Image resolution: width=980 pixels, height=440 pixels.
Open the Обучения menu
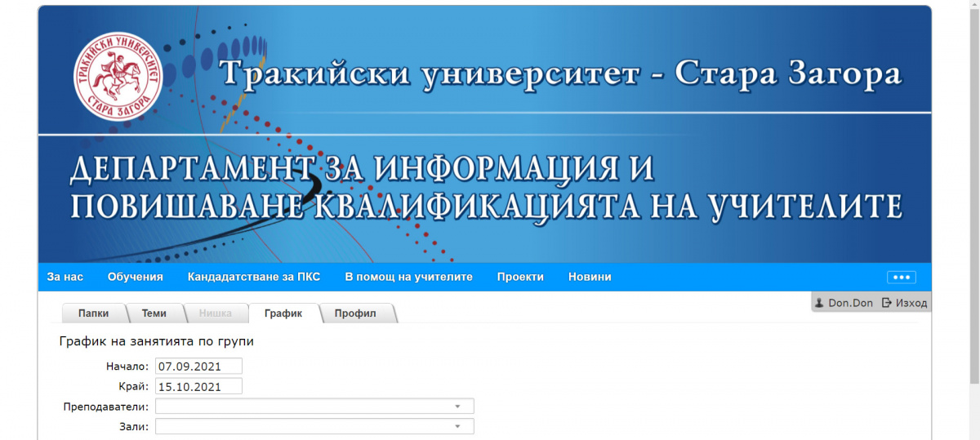click(x=136, y=277)
